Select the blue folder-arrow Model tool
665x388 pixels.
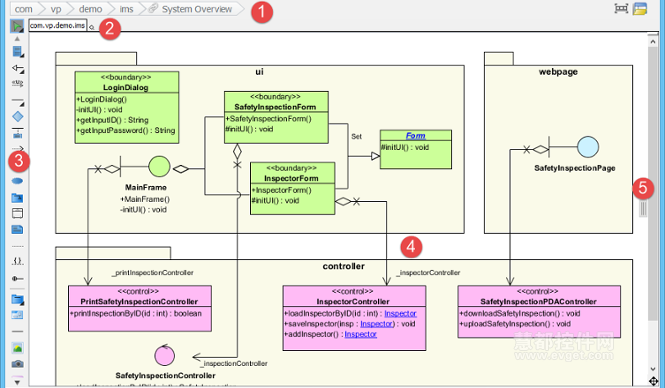coord(17,198)
